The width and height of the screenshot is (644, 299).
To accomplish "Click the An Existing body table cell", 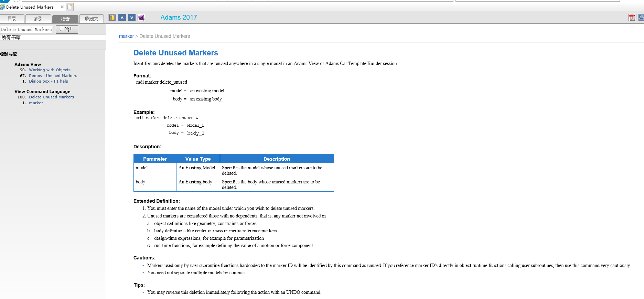I will [198, 184].
